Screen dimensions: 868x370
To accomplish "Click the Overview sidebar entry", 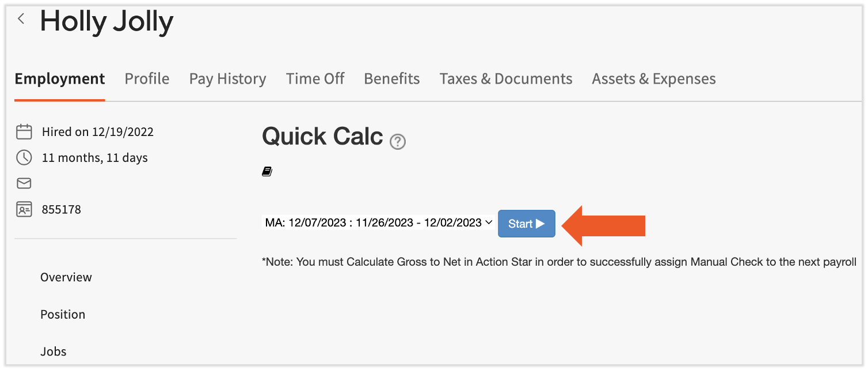I will point(66,277).
